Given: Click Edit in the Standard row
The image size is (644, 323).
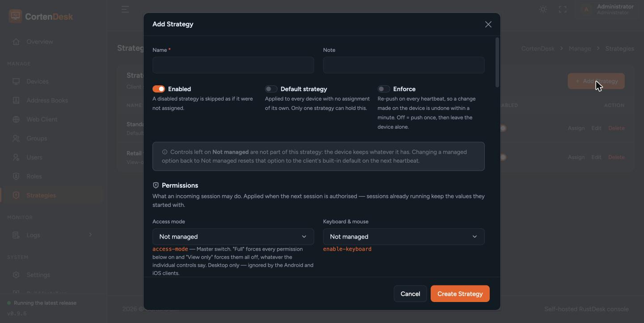Looking at the screenshot, I should point(596,128).
